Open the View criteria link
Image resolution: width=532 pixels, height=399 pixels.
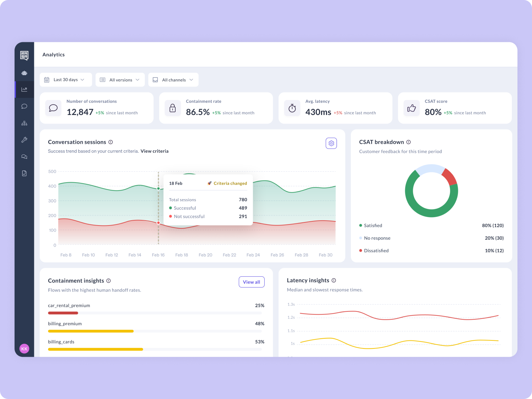click(x=154, y=151)
